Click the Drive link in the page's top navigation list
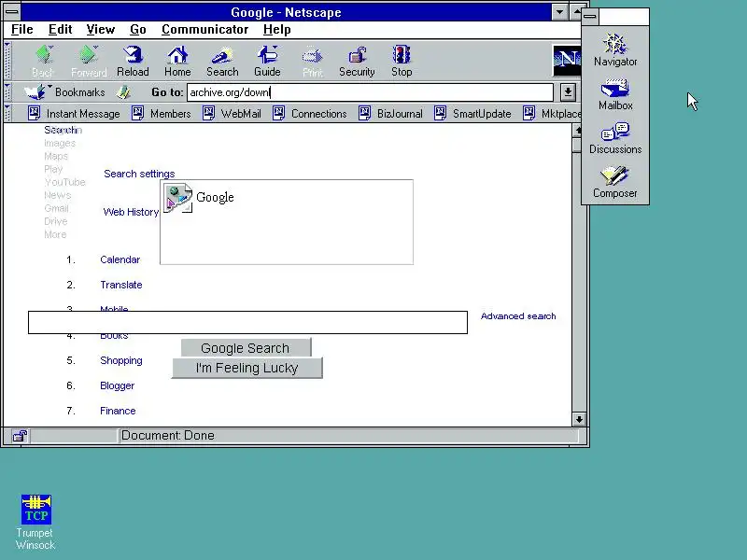The image size is (747, 560). [x=55, y=221]
